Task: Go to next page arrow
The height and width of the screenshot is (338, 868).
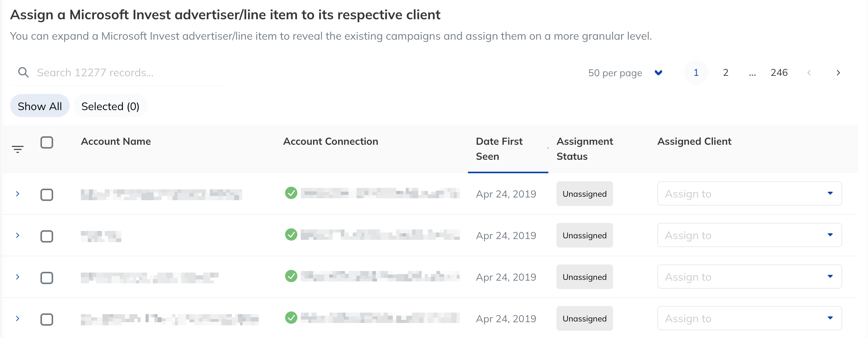Action: pos(838,73)
